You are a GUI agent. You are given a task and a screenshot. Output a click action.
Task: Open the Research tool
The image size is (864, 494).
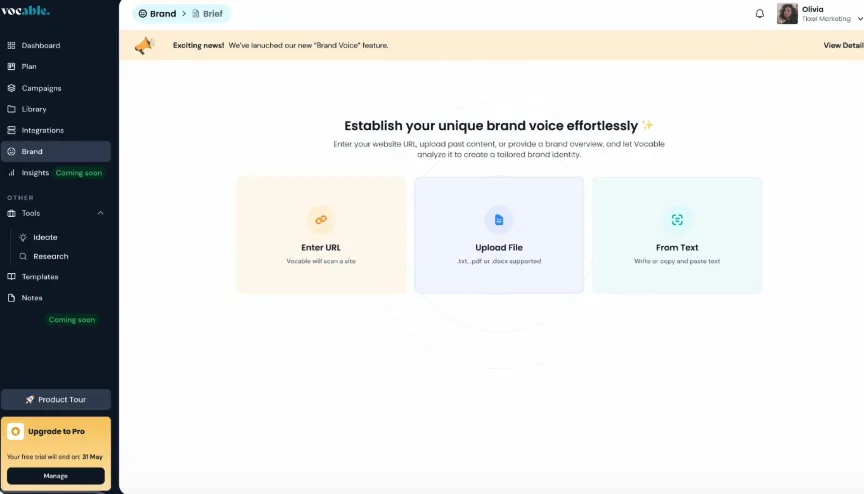[x=50, y=256]
